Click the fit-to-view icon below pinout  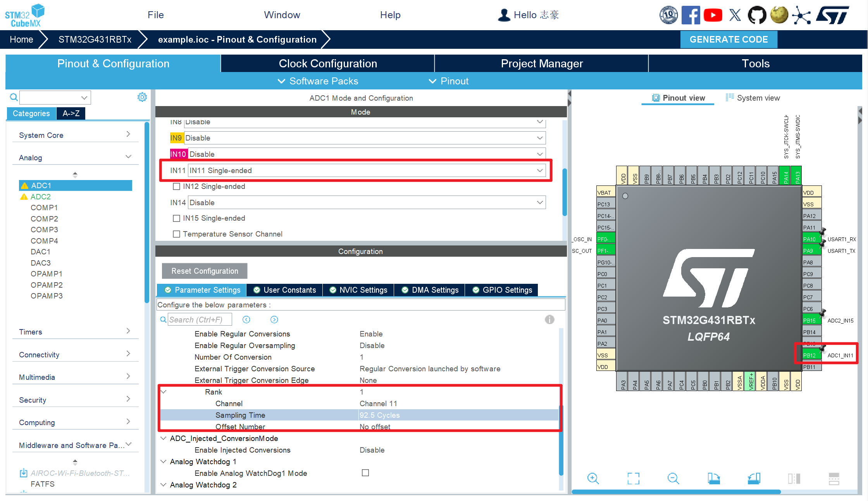[633, 479]
